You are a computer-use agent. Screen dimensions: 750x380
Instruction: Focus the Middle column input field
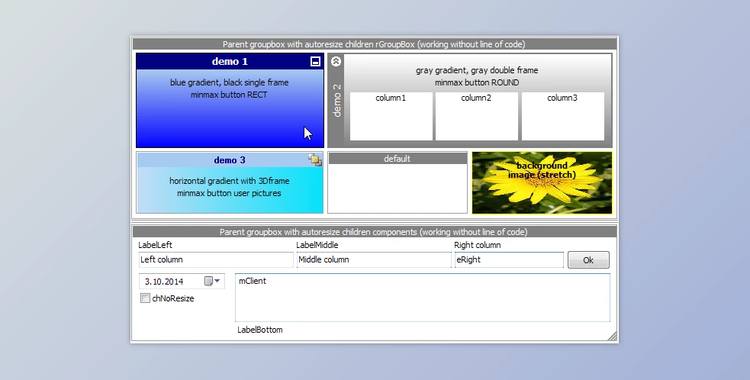coord(374,260)
